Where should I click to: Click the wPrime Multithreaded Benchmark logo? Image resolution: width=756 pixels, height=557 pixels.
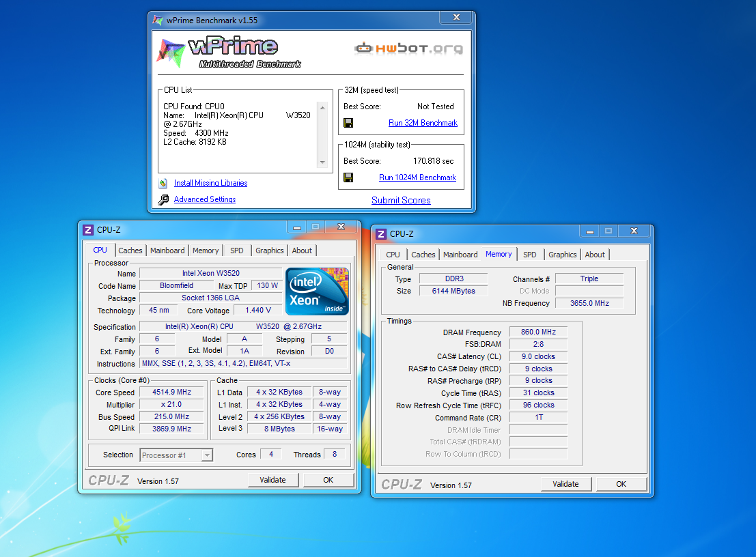(x=229, y=52)
